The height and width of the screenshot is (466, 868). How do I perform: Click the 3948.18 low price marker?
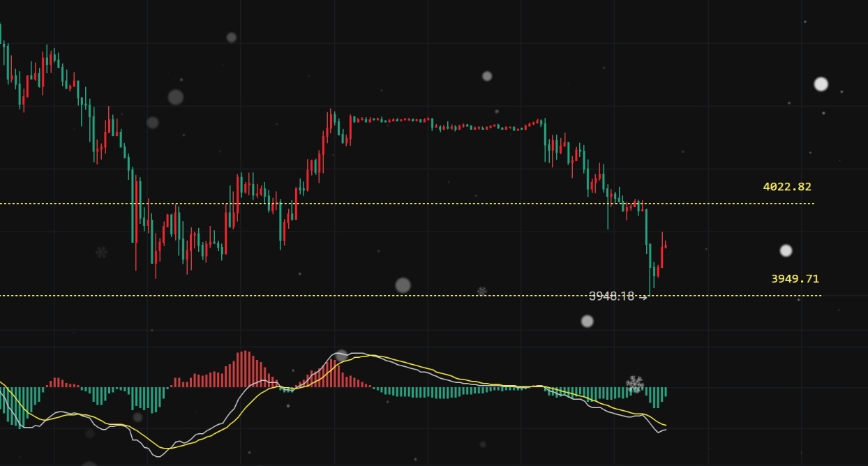click(618, 296)
